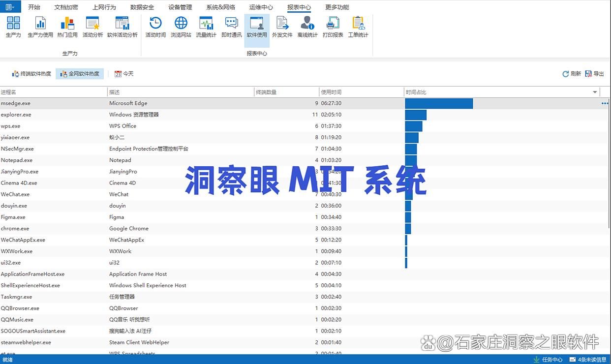Screen dimensions: 611x364
Task: Select the Taskmgr.exe process
Action: 16,297
